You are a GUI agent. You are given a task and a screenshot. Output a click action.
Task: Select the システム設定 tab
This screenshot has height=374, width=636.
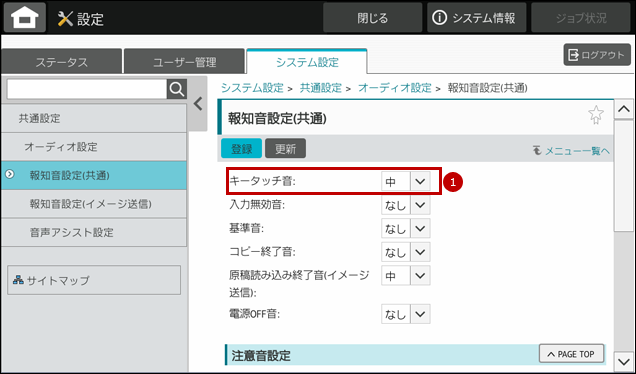(x=307, y=62)
